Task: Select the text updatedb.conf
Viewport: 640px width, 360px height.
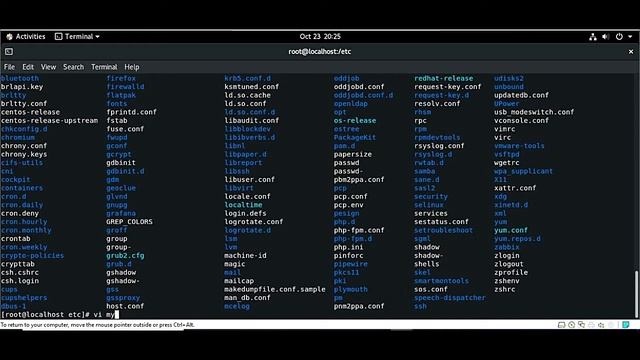Action: (521, 95)
